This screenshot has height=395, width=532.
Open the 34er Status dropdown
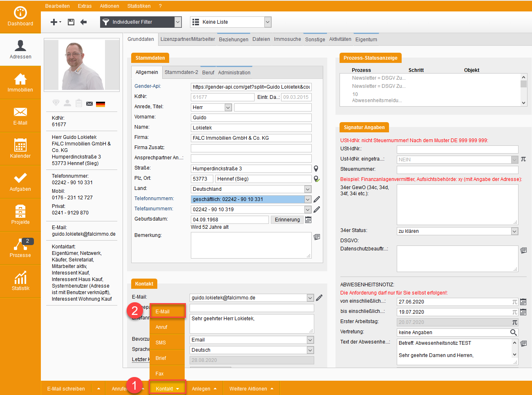click(514, 231)
